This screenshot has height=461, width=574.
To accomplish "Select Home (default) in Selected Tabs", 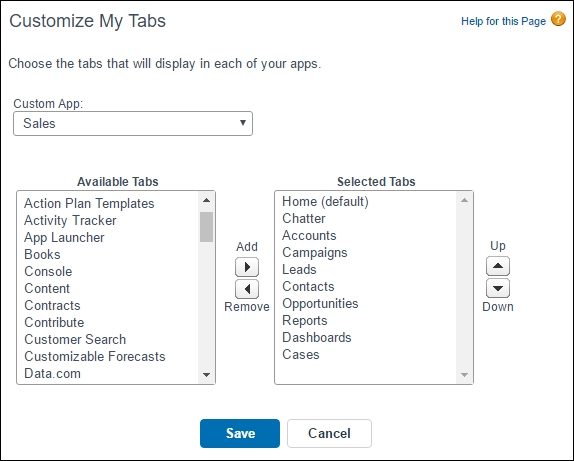I will 325,201.
